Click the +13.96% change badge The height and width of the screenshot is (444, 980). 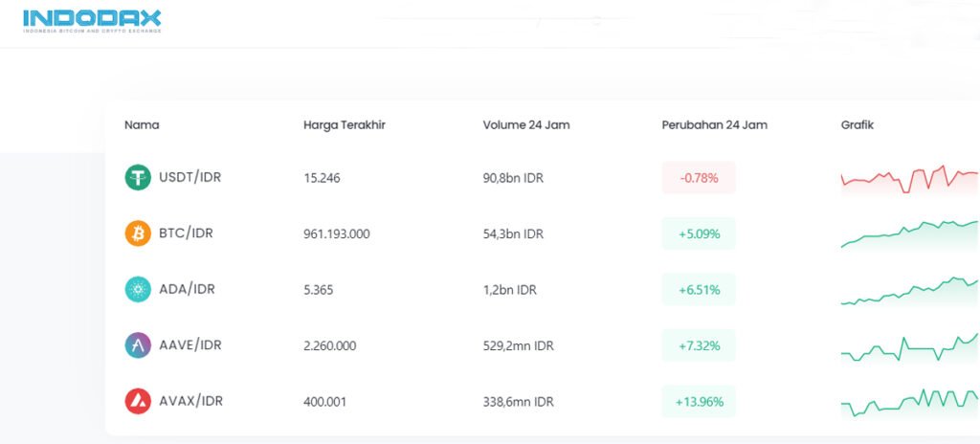699,402
